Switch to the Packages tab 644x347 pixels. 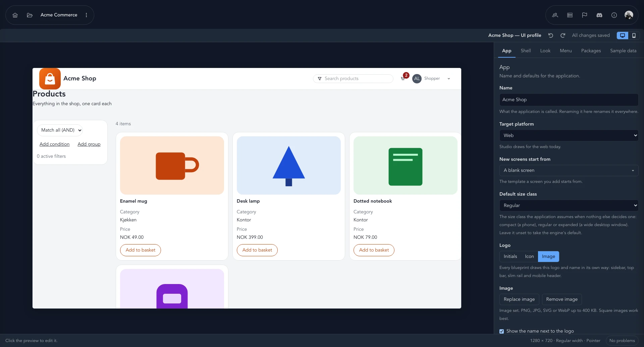[x=591, y=51]
